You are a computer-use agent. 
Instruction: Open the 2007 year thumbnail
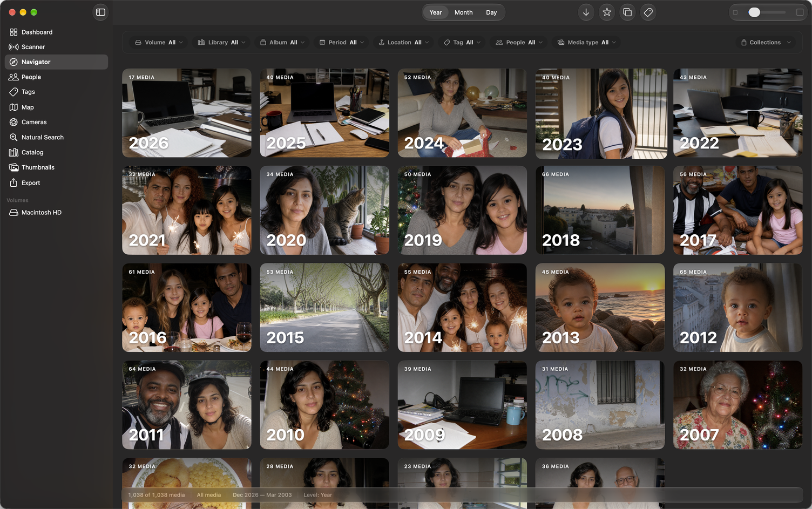pyautogui.click(x=737, y=405)
